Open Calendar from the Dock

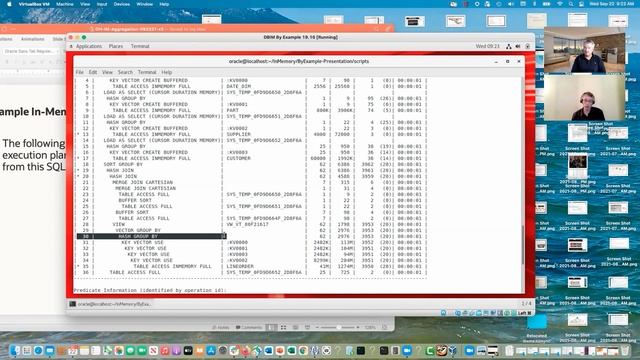(x=73, y=350)
